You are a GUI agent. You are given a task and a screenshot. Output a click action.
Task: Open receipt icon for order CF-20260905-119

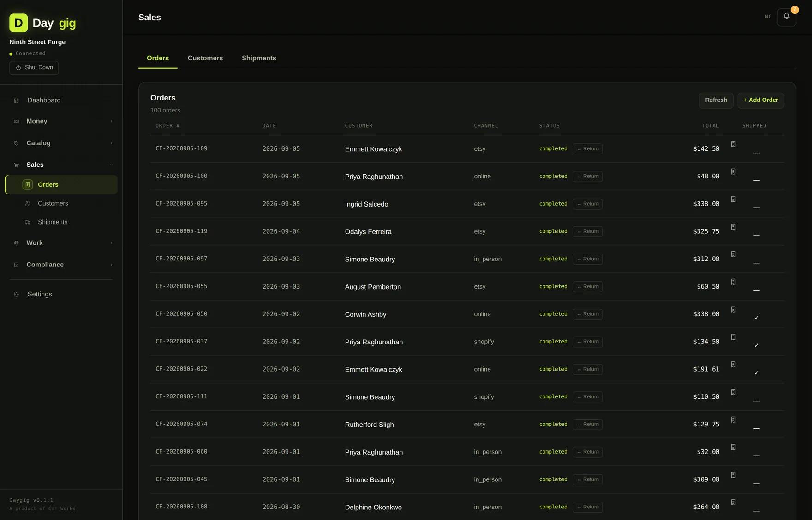coord(733,227)
